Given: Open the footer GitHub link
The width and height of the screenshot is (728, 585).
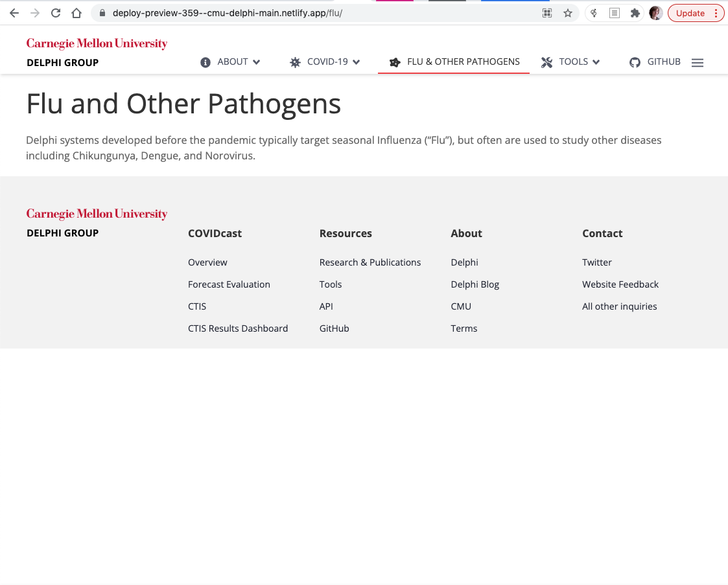Looking at the screenshot, I should point(335,328).
